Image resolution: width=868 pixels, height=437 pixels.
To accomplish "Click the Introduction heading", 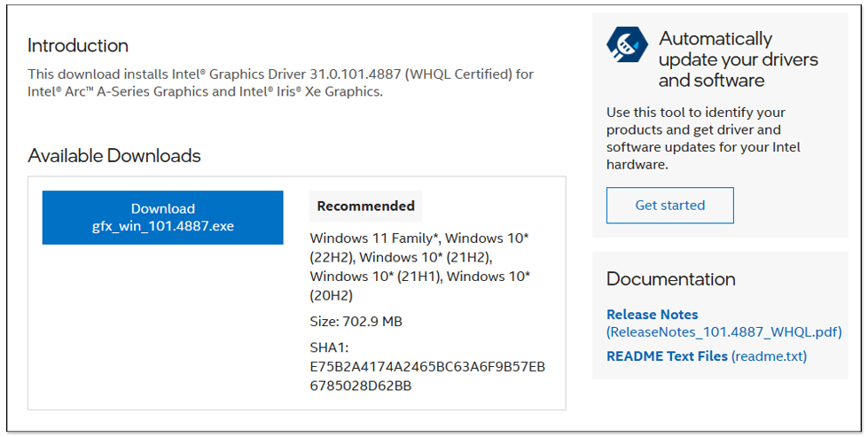I will (78, 45).
